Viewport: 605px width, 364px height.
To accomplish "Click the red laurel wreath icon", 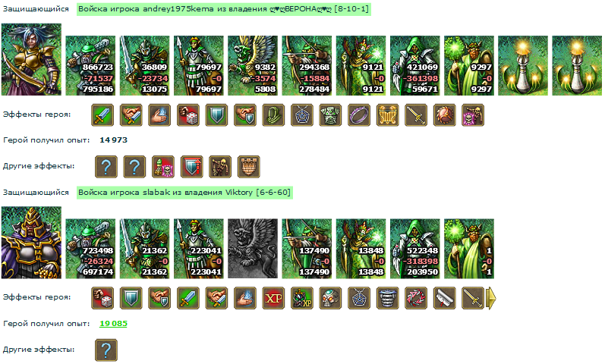I will 416,298.
